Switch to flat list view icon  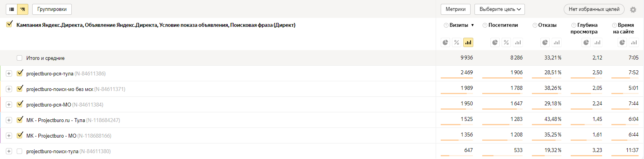coord(12,9)
